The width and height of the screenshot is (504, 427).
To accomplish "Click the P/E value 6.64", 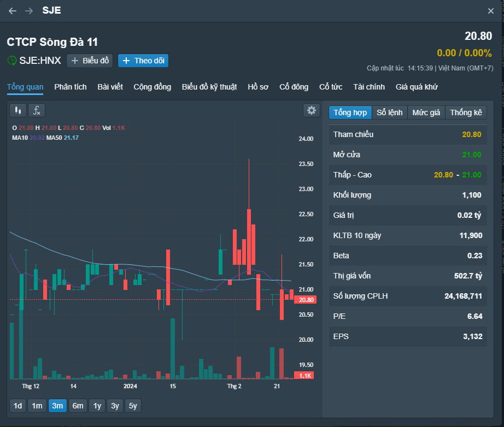I will [x=474, y=317].
